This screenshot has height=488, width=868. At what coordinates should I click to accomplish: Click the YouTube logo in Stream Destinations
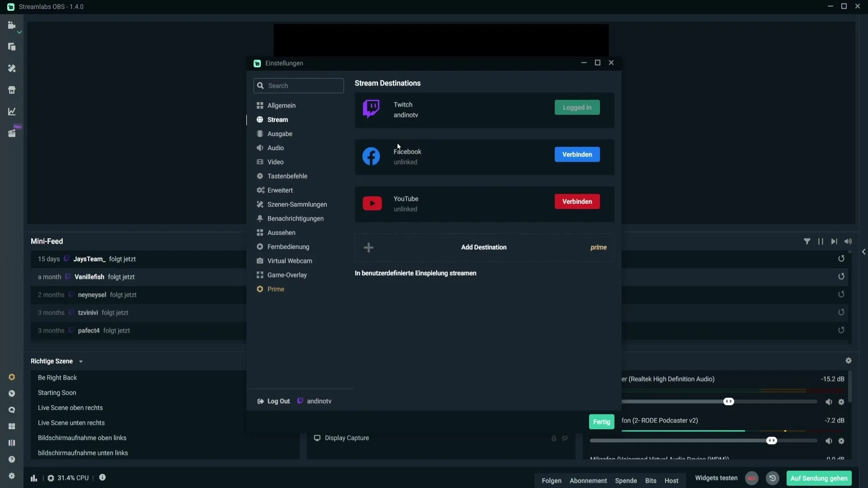click(372, 203)
